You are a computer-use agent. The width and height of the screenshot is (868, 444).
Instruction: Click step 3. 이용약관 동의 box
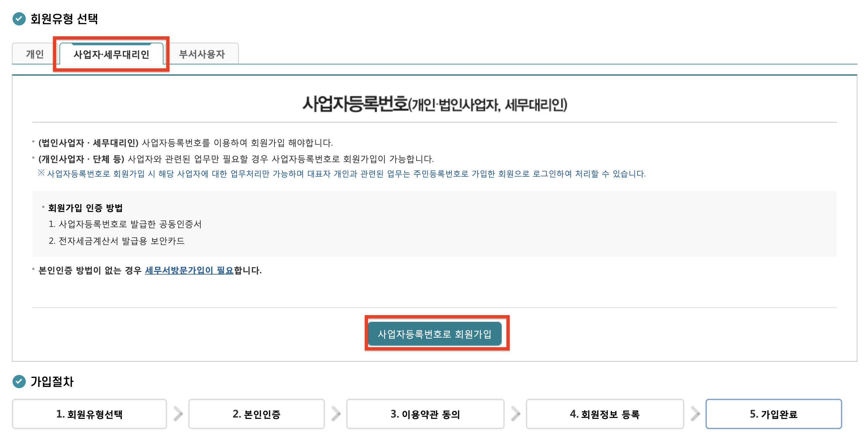(425, 414)
